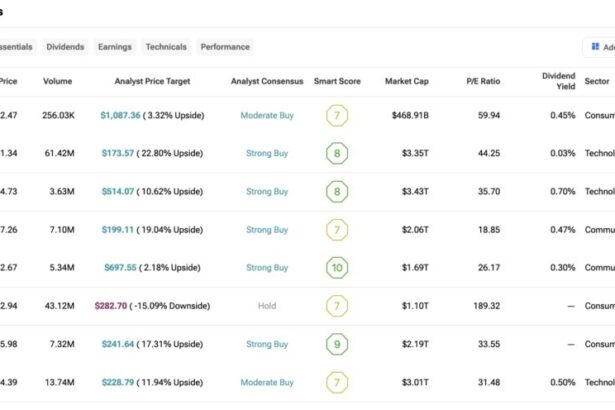Click Smart Score 7 badge in $199.11 row
The height and width of the screenshot is (410, 615).
pos(337,230)
